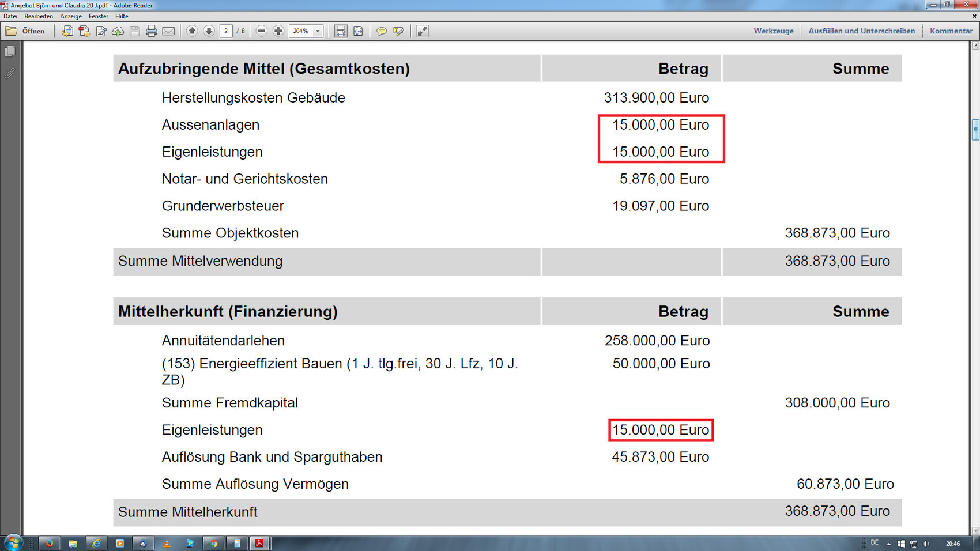980x551 pixels.
Task: Go to next page with down arrow
Action: pyautogui.click(x=209, y=31)
